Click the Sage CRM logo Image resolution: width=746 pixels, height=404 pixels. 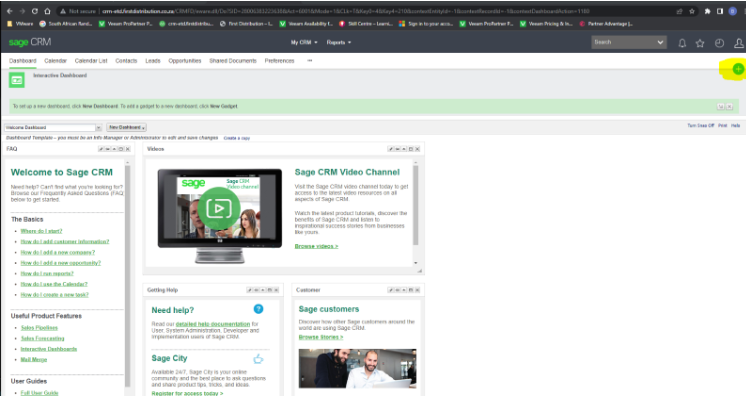point(29,42)
